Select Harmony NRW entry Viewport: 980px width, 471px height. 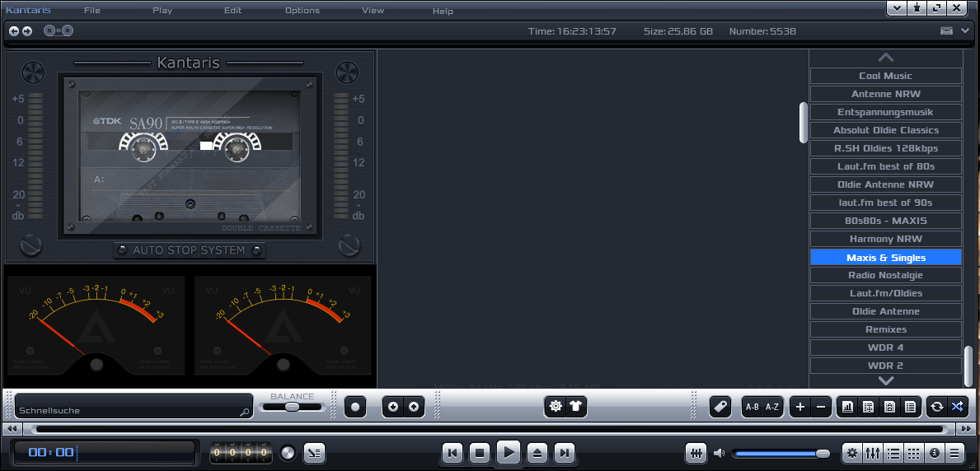(885, 239)
